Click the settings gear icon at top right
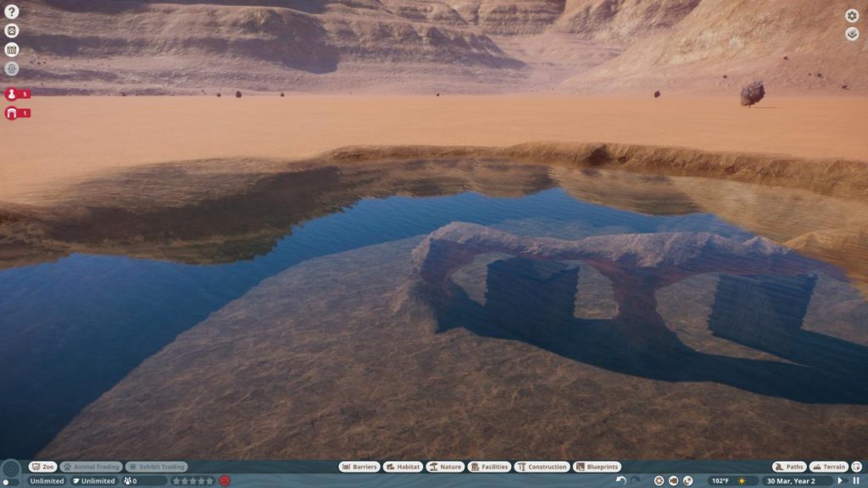The height and width of the screenshot is (488, 868). (x=852, y=15)
